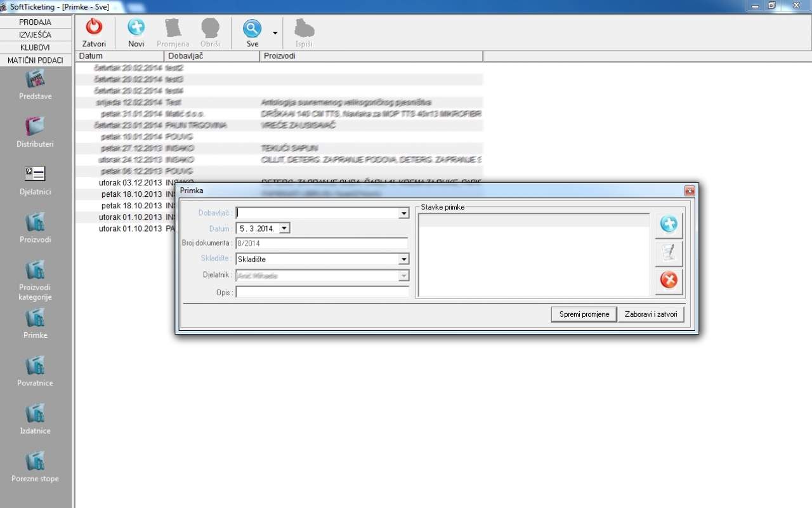
Task: Open Djelatnici sidebar icon
Action: 36,175
